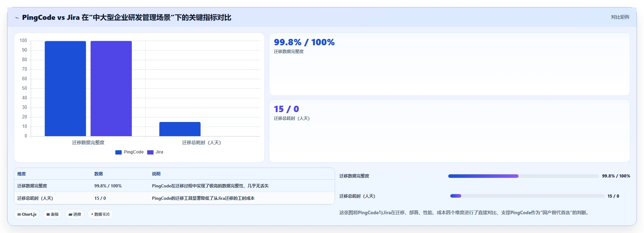Click the 说明 table column header
Viewport: 644px width, 233px height.
pyautogui.click(x=156, y=174)
